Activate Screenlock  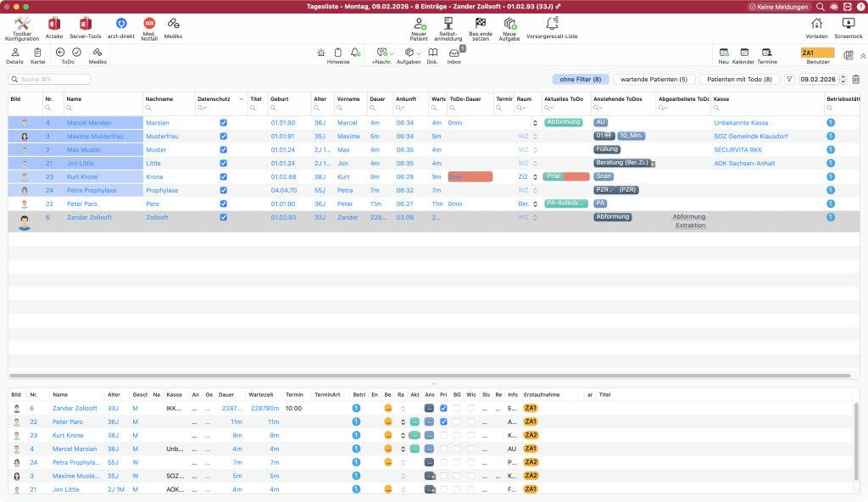[848, 24]
